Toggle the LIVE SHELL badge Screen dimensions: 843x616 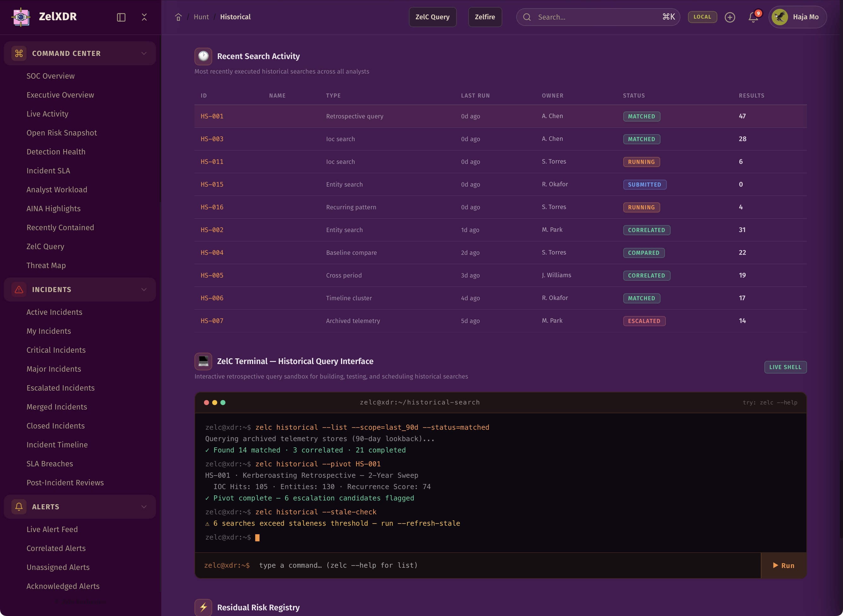[x=785, y=367]
